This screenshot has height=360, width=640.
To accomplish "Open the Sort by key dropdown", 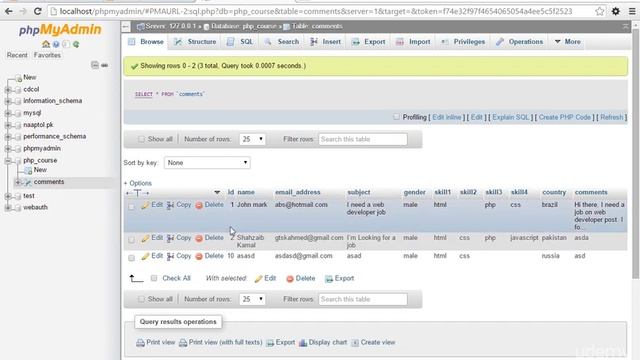I will pyautogui.click(x=207, y=163).
